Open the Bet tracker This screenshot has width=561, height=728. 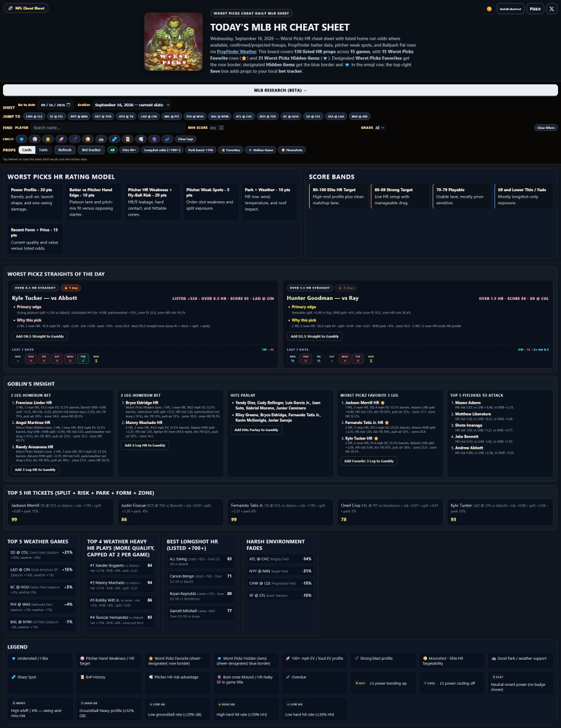pyautogui.click(x=91, y=150)
